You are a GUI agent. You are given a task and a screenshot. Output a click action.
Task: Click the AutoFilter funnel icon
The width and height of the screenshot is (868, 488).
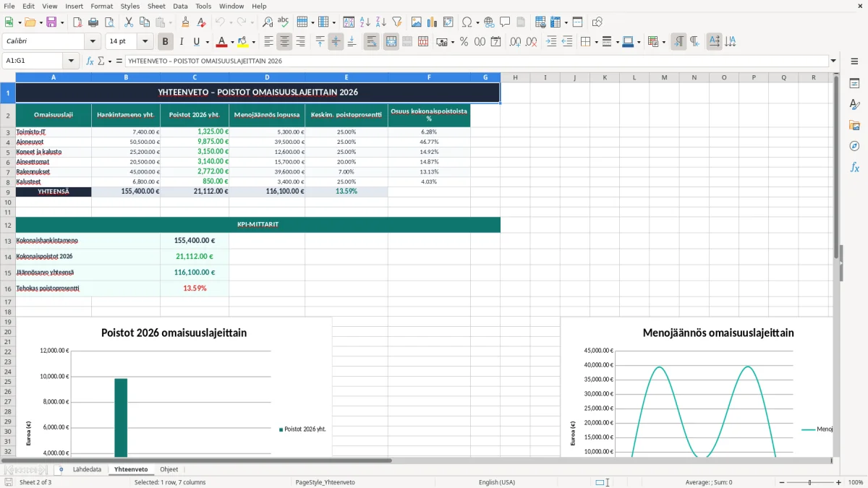tap(396, 22)
